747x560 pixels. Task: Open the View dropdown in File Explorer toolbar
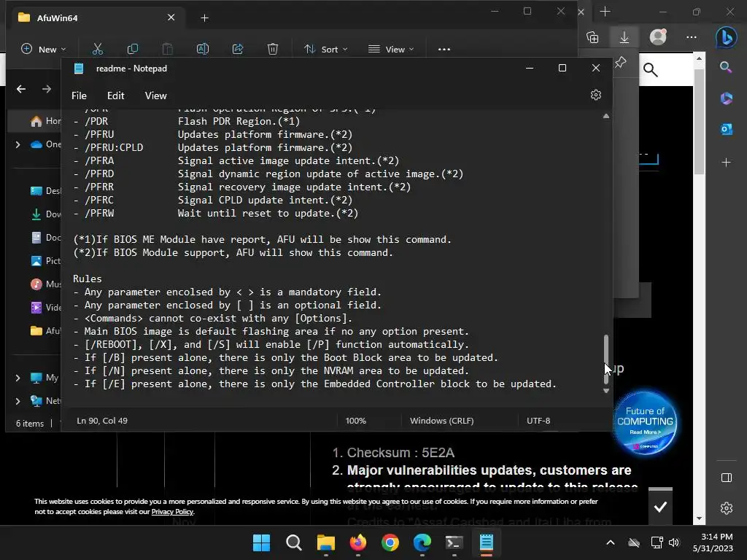[391, 49]
